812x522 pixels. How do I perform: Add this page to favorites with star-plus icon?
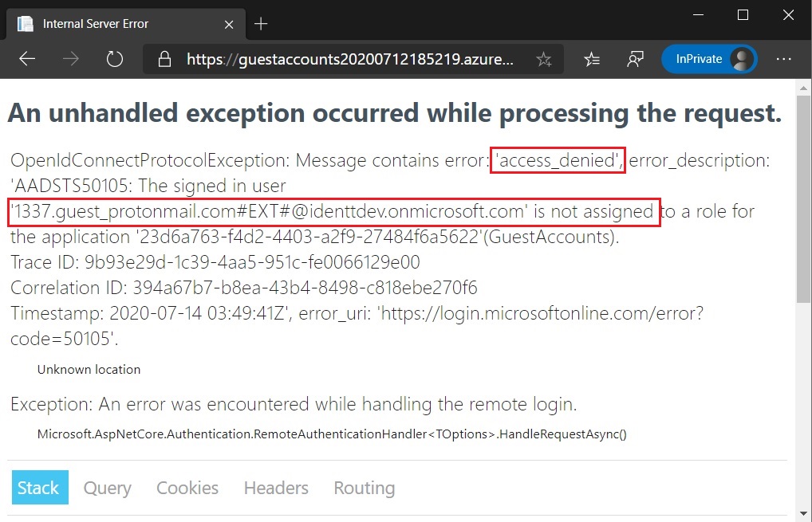click(544, 60)
